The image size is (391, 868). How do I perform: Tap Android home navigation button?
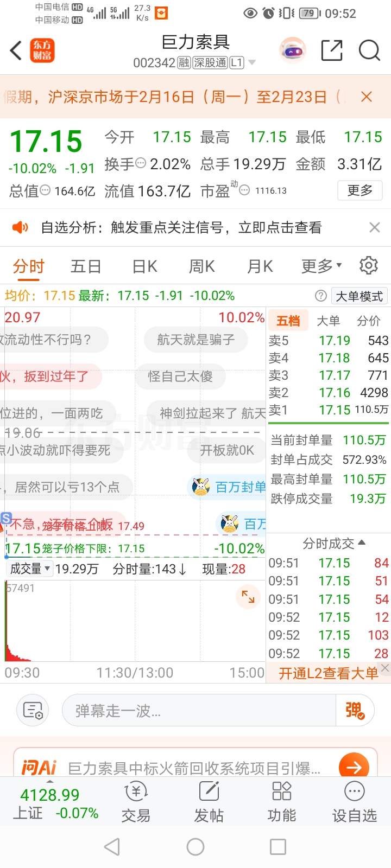pos(195,847)
